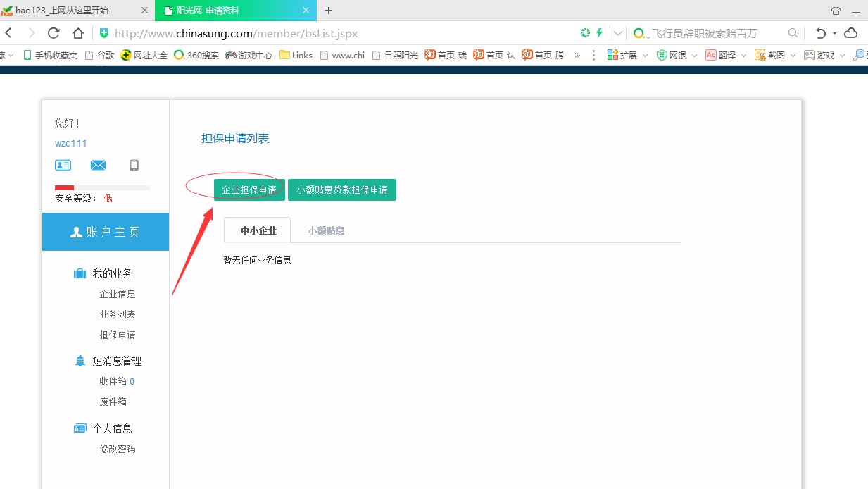Open a new browser tab with plus
Image resolution: width=868 pixels, height=489 pixels.
click(329, 11)
